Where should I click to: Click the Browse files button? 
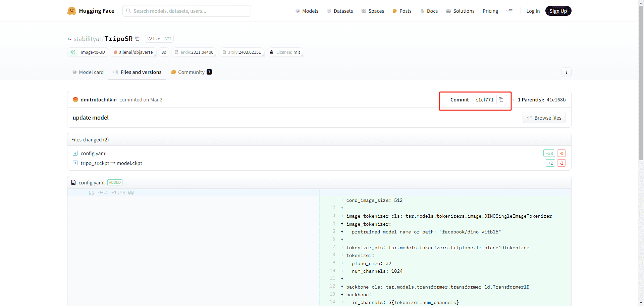544,118
